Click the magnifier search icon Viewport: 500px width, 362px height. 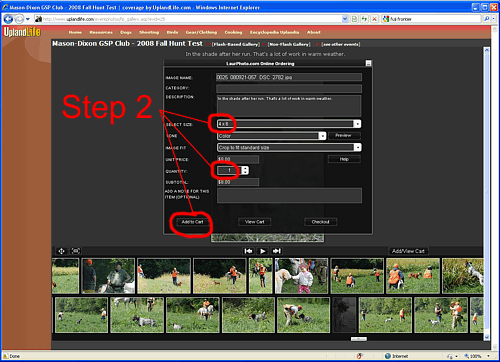(487, 19)
